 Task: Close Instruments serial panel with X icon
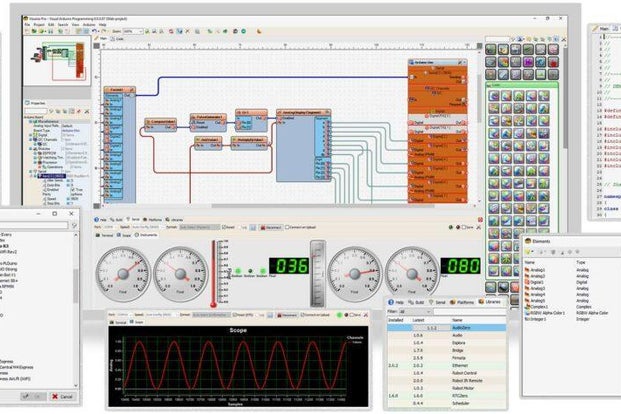point(479,227)
